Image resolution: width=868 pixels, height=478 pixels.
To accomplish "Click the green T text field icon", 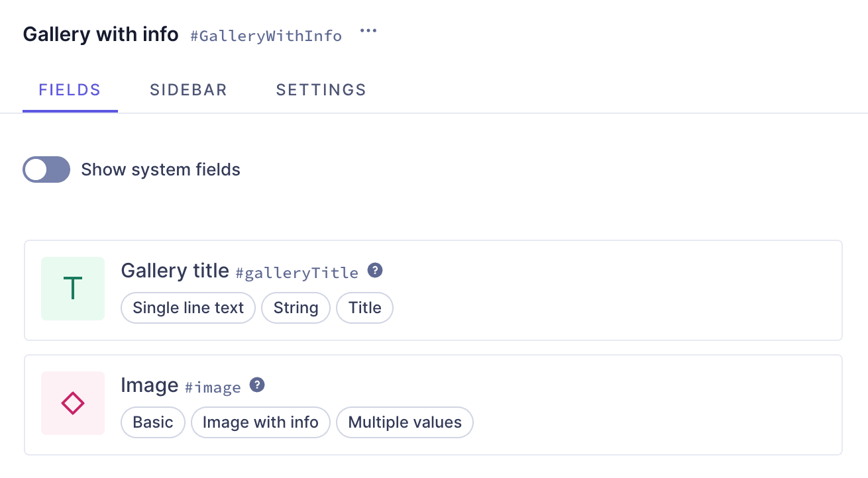I will (x=73, y=289).
